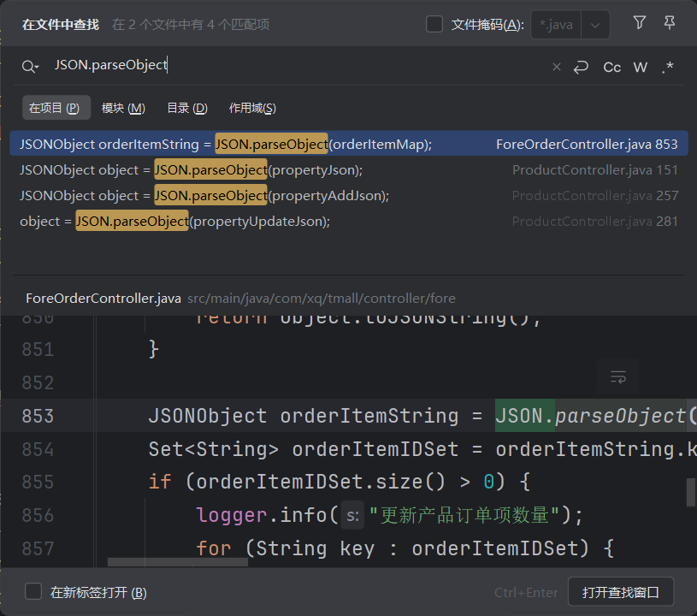Click line number 855 in gutter
The height and width of the screenshot is (616, 697).
[38, 483]
